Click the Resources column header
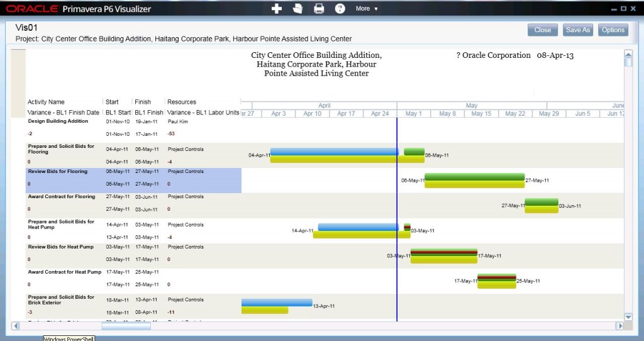This screenshot has height=341, width=644. click(x=182, y=102)
